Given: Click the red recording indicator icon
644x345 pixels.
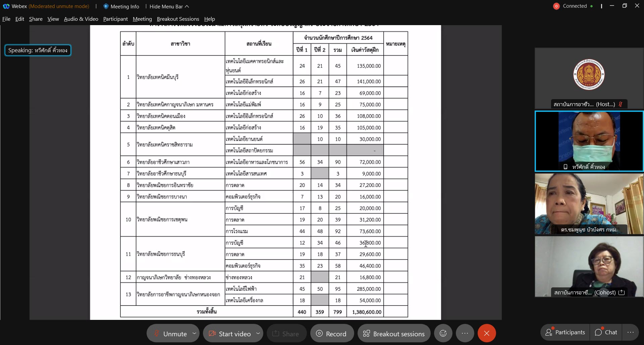Looking at the screenshot, I should (x=556, y=6).
